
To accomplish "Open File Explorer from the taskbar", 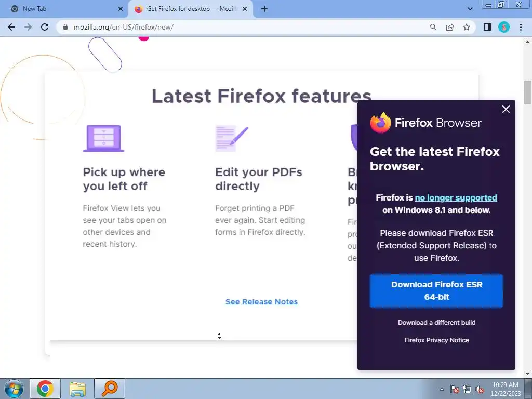I will (x=77, y=389).
